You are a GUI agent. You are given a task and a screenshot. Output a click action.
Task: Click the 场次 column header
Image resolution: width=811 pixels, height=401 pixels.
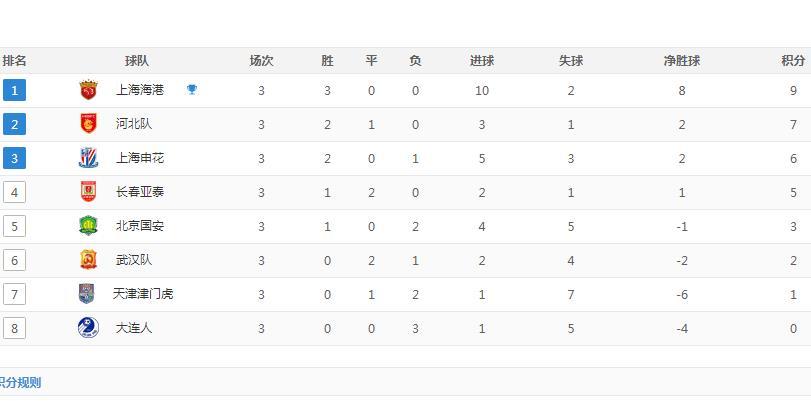261,61
